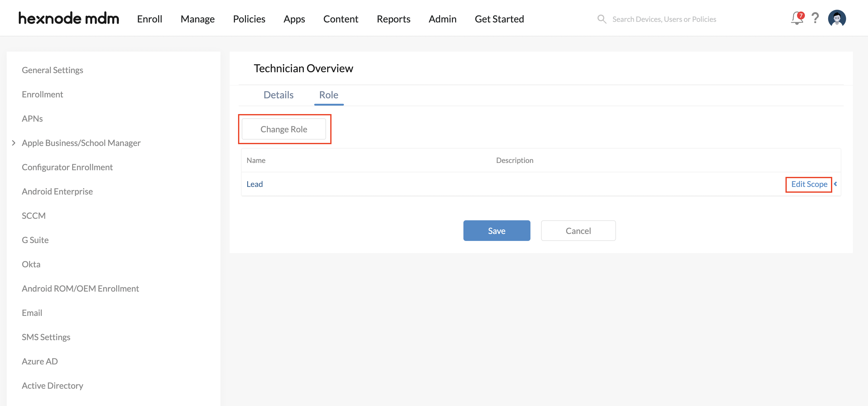Open Configurator Enrollment
This screenshot has height=406, width=868.
click(67, 167)
